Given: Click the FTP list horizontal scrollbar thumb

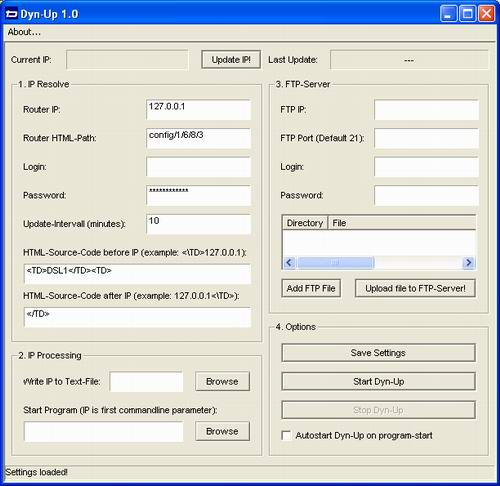Looking at the screenshot, I should 335,263.
